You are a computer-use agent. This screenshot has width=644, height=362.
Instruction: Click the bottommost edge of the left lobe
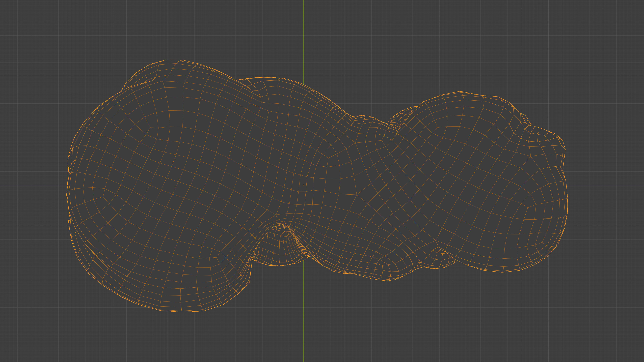[x=182, y=312]
